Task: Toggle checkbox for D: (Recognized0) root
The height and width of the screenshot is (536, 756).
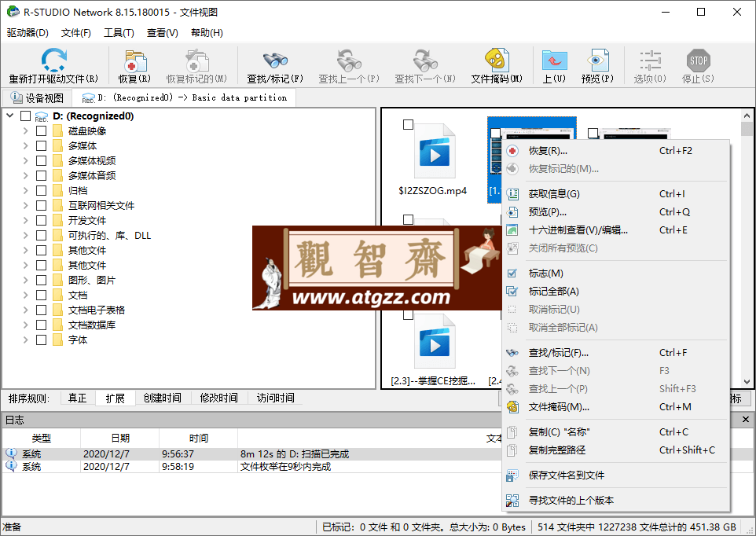Action: [x=26, y=116]
